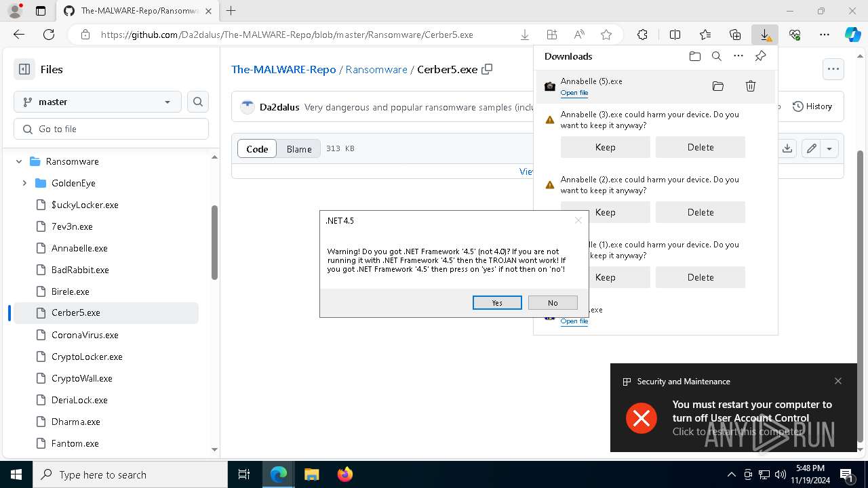
Task: Click the address bar download page icon
Action: click(525, 35)
